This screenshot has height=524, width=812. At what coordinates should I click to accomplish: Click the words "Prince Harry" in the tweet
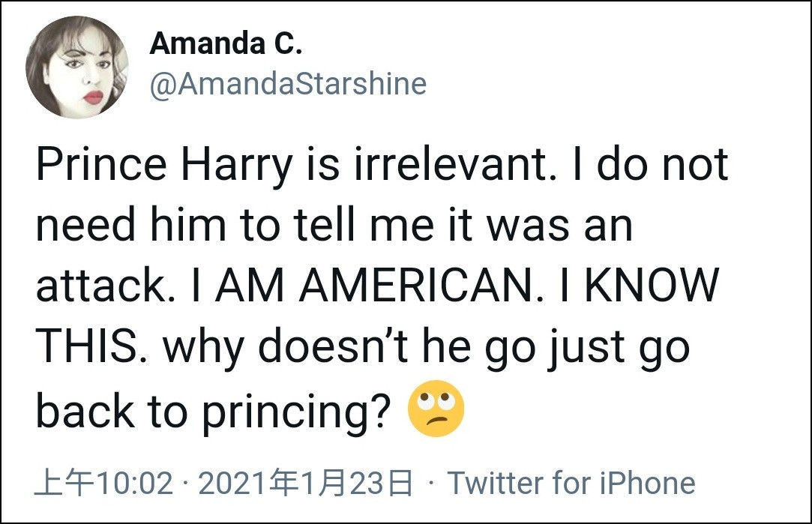(x=162, y=166)
